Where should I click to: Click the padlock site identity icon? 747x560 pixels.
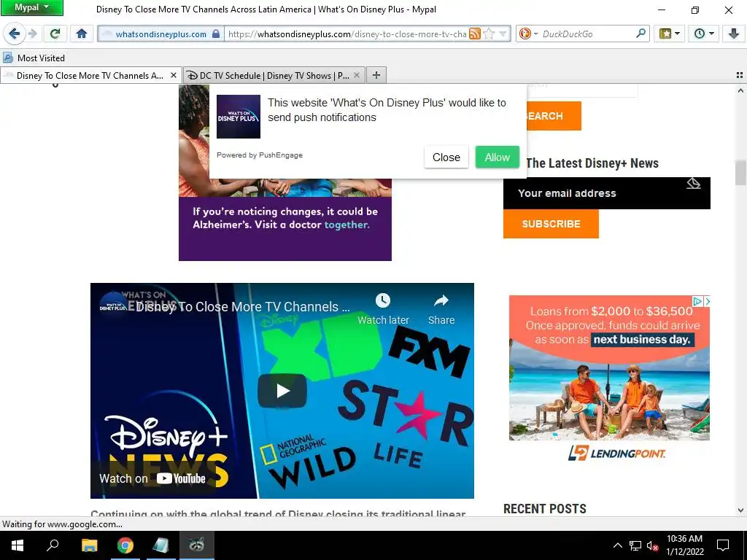[216, 34]
